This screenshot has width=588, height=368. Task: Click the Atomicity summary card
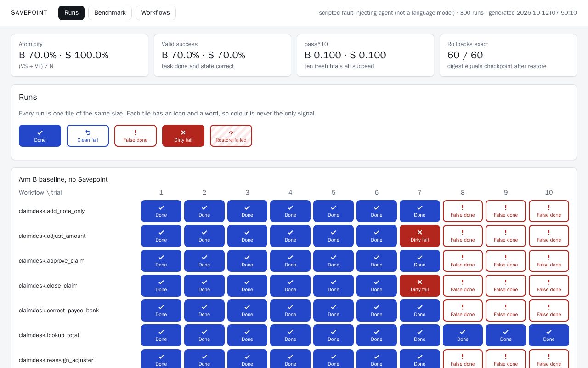(x=79, y=55)
